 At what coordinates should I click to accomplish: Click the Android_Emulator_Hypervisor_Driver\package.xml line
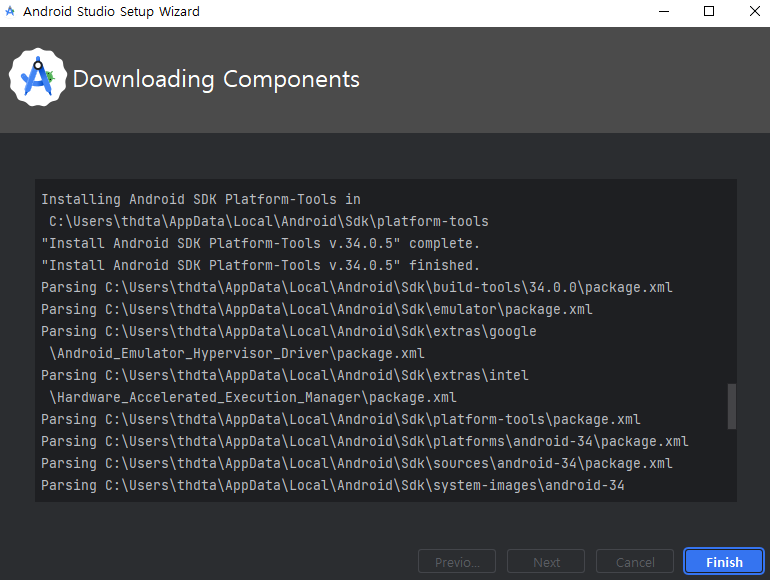[237, 354]
